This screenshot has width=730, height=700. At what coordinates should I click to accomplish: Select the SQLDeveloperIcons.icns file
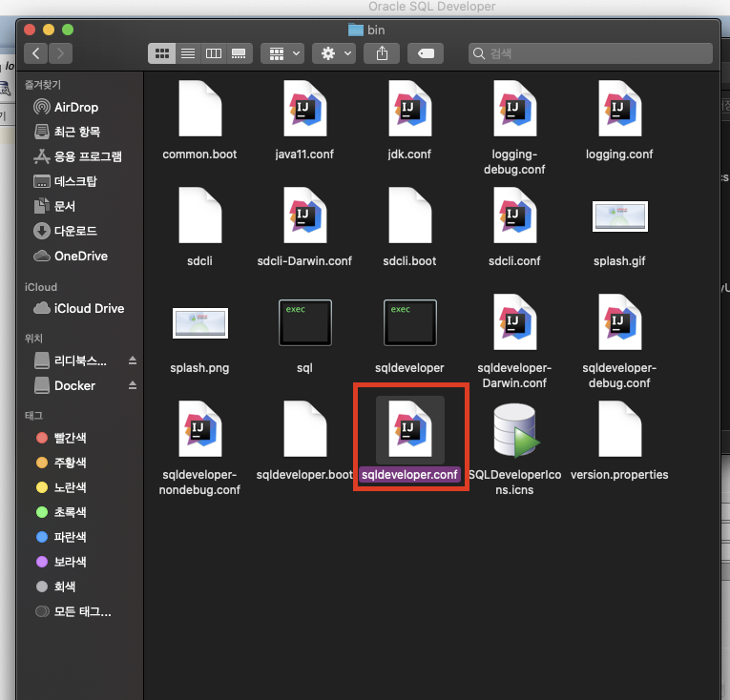click(515, 430)
